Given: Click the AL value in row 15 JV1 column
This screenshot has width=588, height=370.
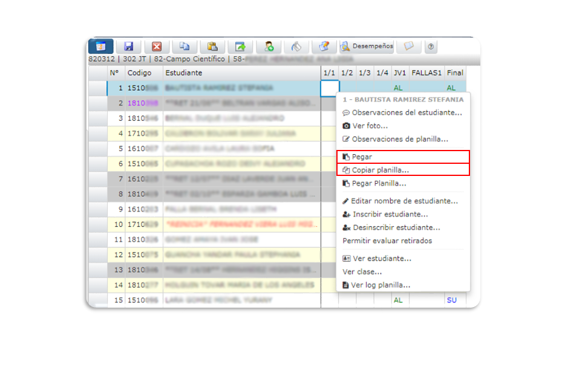Looking at the screenshot, I should (398, 300).
